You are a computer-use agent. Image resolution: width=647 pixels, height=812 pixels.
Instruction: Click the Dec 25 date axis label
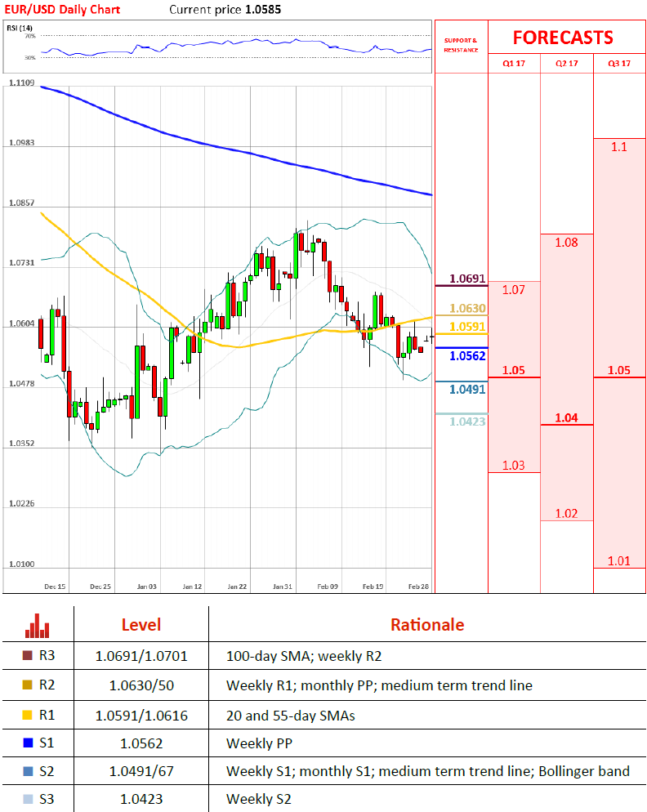click(100, 587)
